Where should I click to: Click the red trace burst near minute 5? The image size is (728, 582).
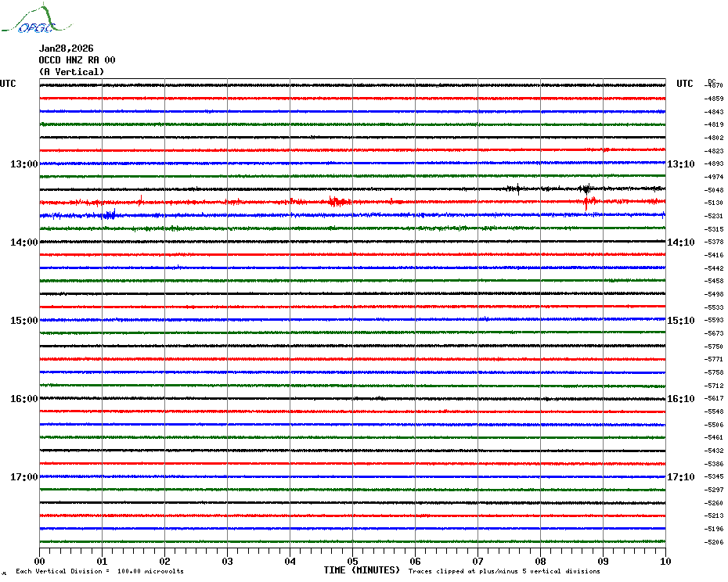click(x=337, y=202)
